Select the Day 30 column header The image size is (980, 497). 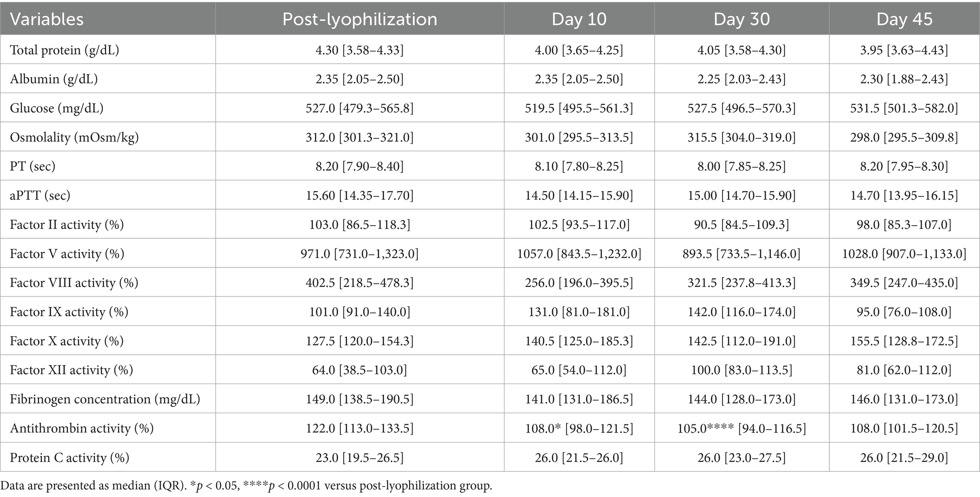tap(742, 19)
